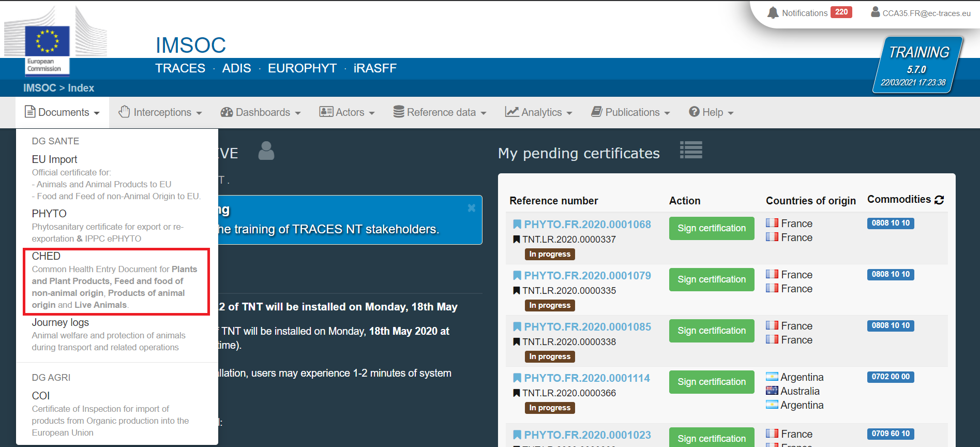Click bookmark icon of PHYTO.FR.2020.0001085
The image size is (980, 447).
click(x=517, y=327)
